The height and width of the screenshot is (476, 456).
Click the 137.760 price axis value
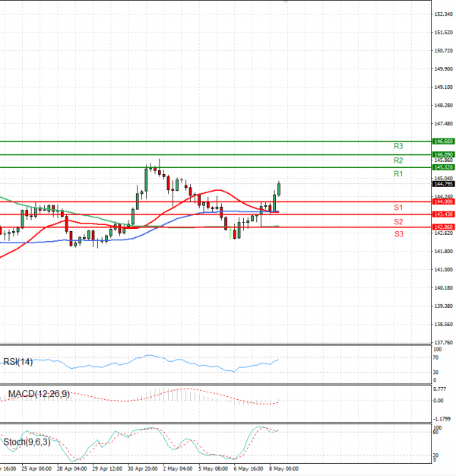tap(444, 343)
